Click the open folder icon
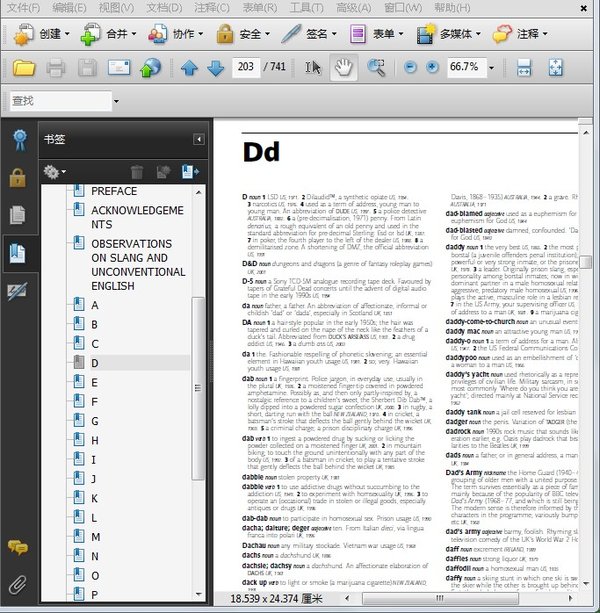This screenshot has width=600, height=613. (24, 68)
